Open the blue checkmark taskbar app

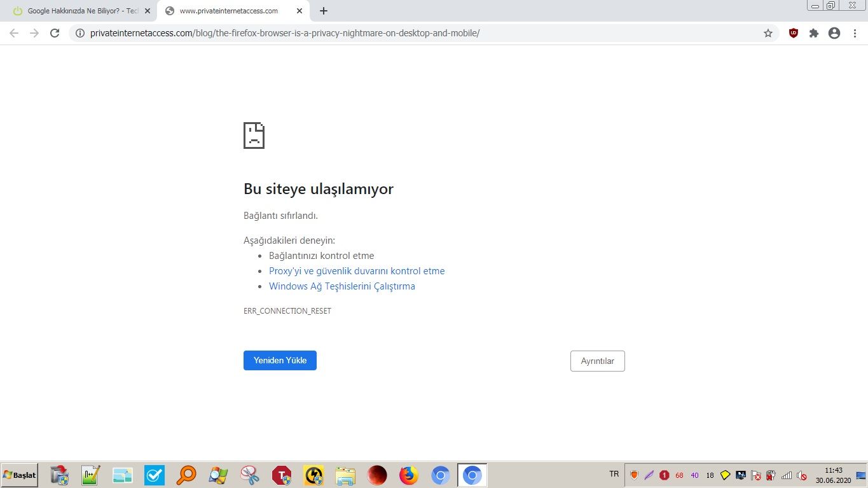(155, 475)
